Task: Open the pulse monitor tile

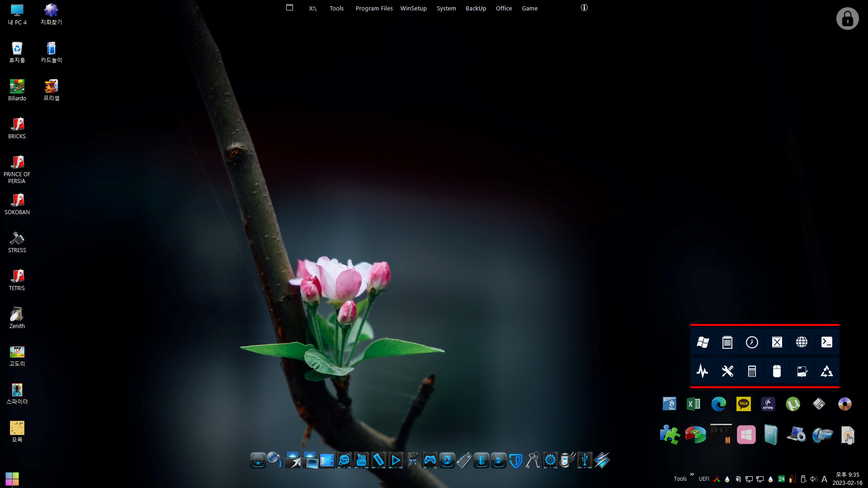Action: [x=703, y=371]
